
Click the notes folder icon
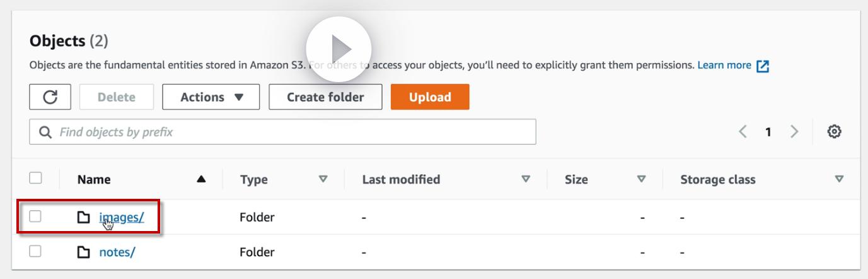click(84, 252)
